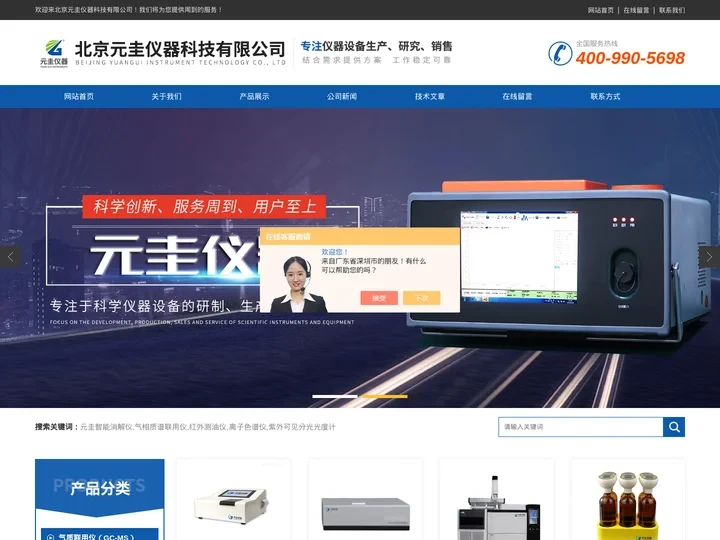Click the blue telephone hotline icon
Screen dimensions: 720x540
coord(560,53)
